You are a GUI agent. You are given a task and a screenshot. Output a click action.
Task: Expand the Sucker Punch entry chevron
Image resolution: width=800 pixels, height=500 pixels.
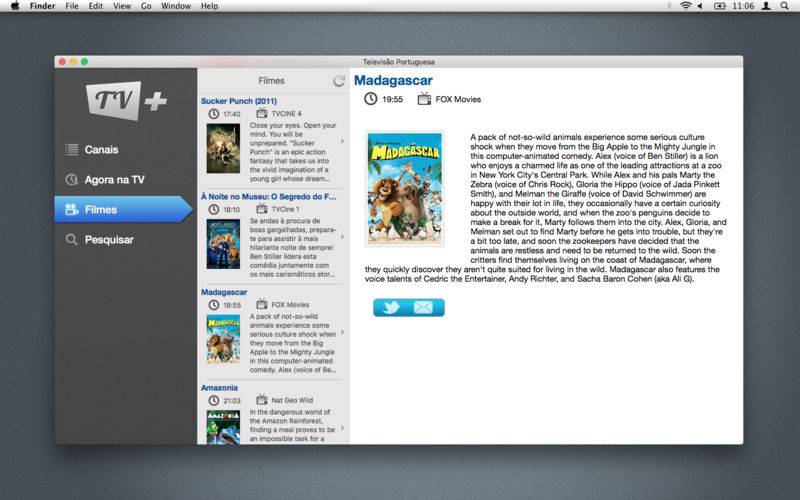pos(342,141)
